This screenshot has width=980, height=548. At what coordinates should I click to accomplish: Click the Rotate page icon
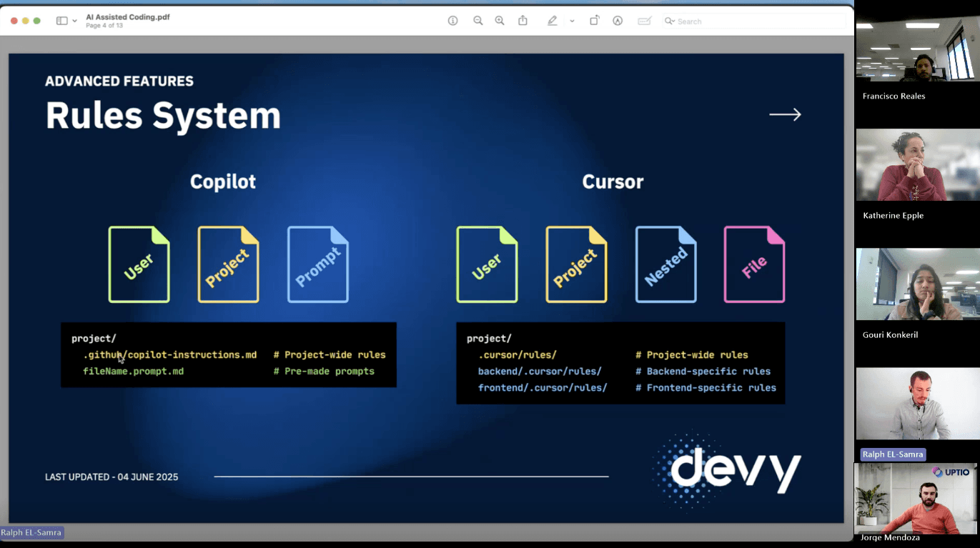pyautogui.click(x=594, y=21)
